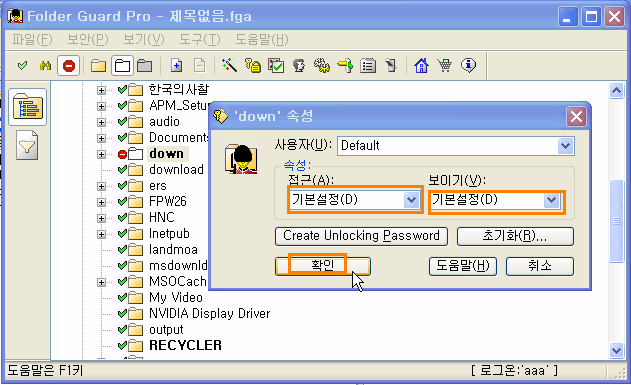
Task: Close the 'down' 속성 dialog
Action: (x=576, y=117)
